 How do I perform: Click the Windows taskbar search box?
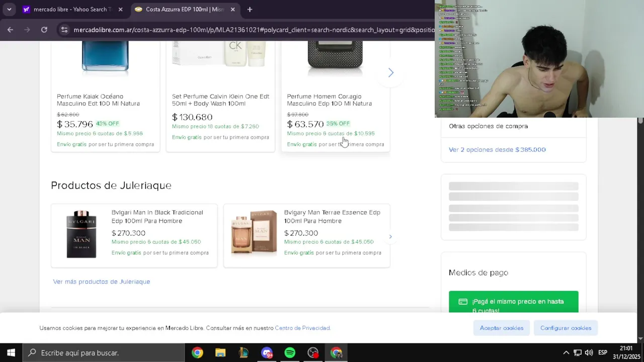(104, 352)
